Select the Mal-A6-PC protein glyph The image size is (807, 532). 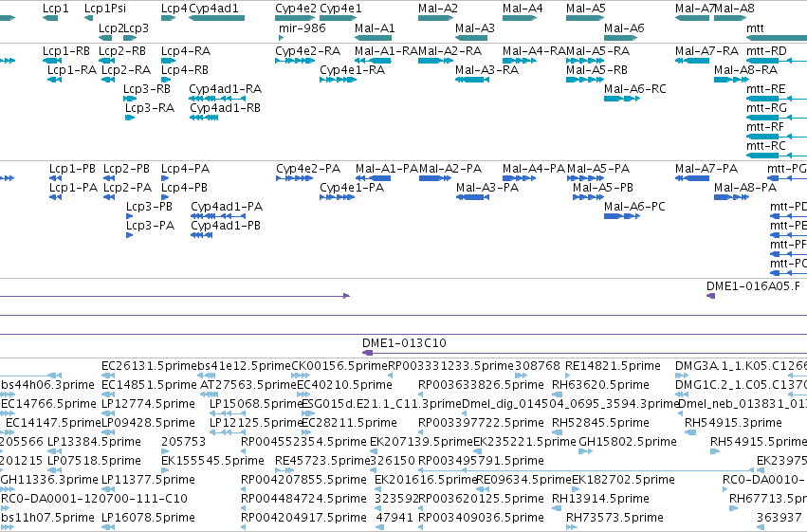pos(622,216)
